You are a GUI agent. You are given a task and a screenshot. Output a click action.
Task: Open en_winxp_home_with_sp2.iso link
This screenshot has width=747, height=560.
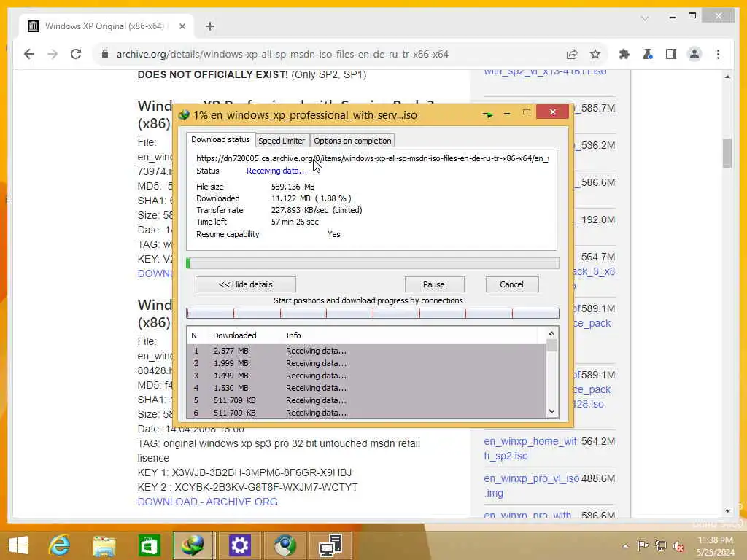tap(530, 448)
